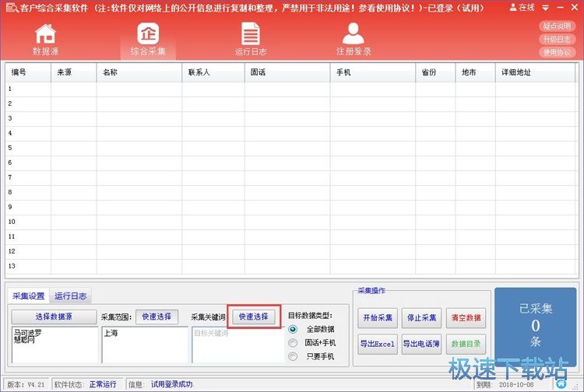Open 采集范围 快速选择 picker
Screen dimensions: 584x392
pyautogui.click(x=157, y=317)
